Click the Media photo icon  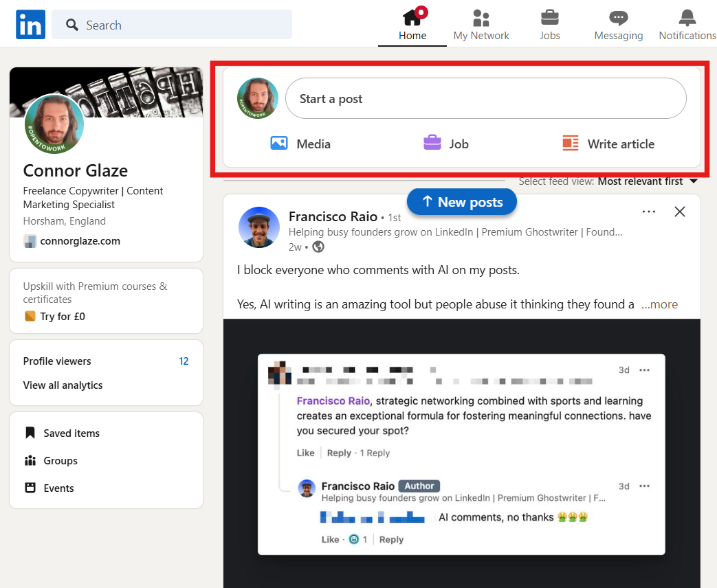(x=279, y=144)
